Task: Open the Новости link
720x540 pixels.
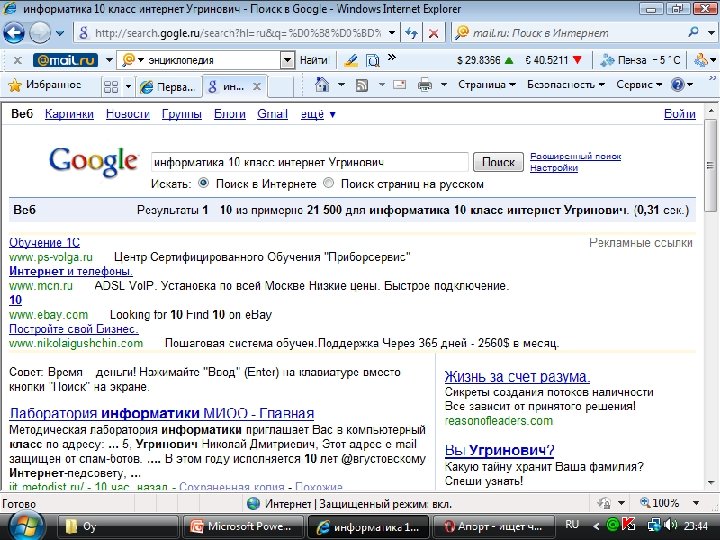Action: click(128, 114)
